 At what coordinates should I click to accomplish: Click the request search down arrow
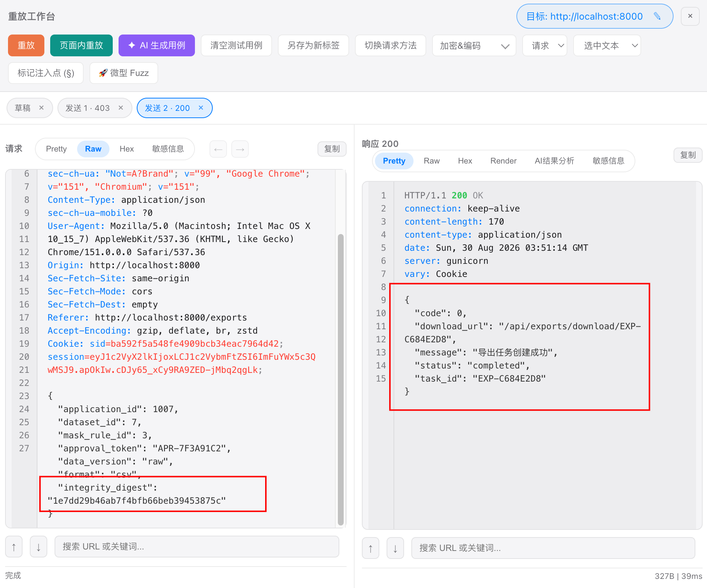coord(39,547)
